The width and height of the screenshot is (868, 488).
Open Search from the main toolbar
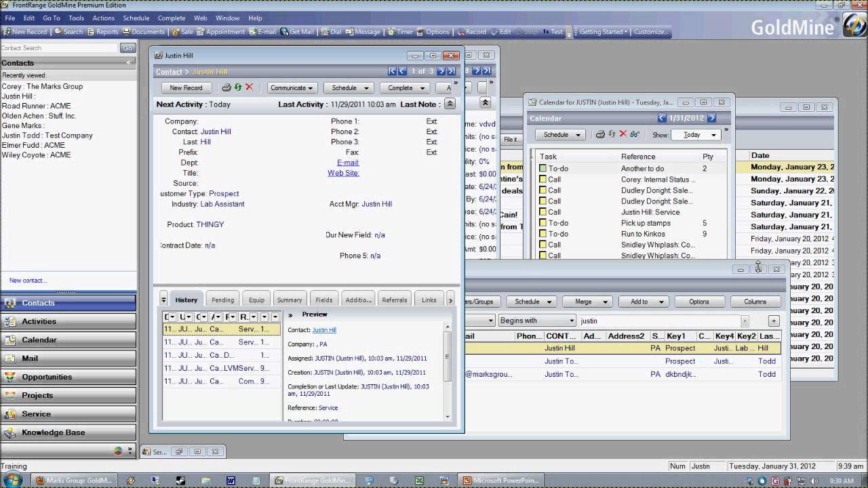(68, 32)
